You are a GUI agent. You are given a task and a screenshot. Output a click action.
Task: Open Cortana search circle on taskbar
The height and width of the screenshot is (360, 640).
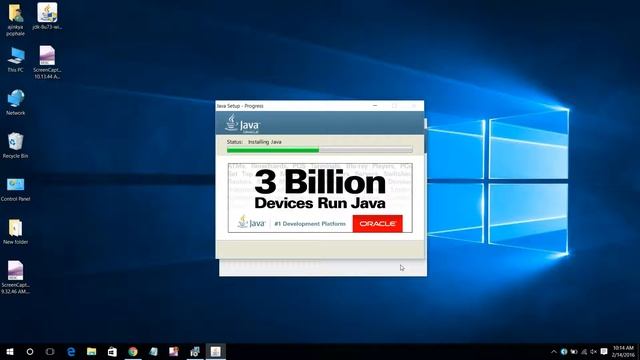(x=30, y=351)
